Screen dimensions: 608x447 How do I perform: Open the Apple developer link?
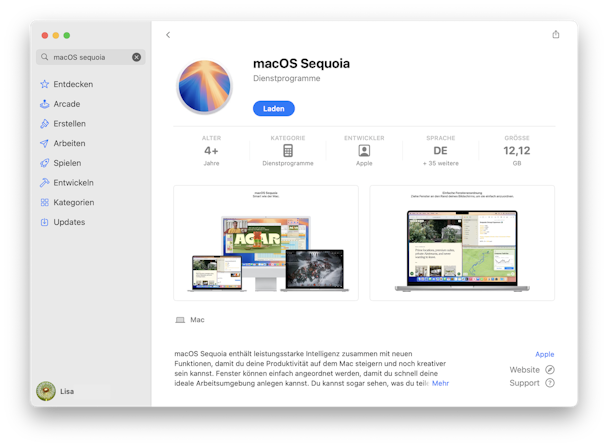tap(544, 354)
